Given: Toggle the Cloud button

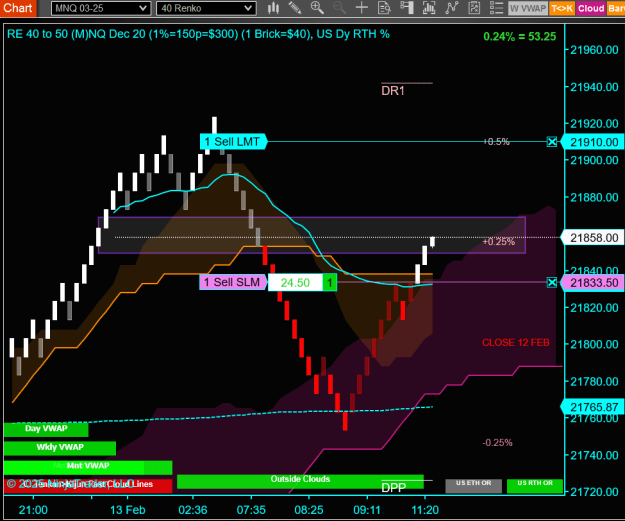Looking at the screenshot, I should click(591, 8).
